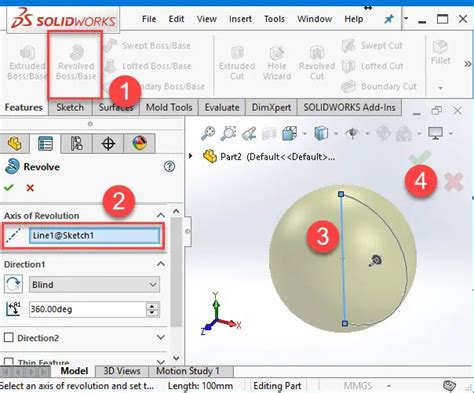Collapse the Direction1 section
The width and height of the screenshot is (474, 393).
tap(161, 264)
